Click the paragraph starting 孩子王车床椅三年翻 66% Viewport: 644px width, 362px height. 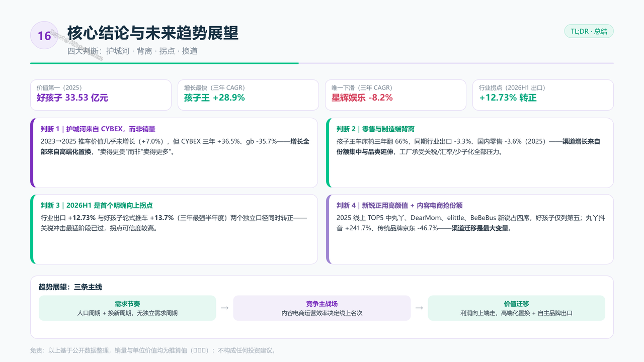(468, 146)
